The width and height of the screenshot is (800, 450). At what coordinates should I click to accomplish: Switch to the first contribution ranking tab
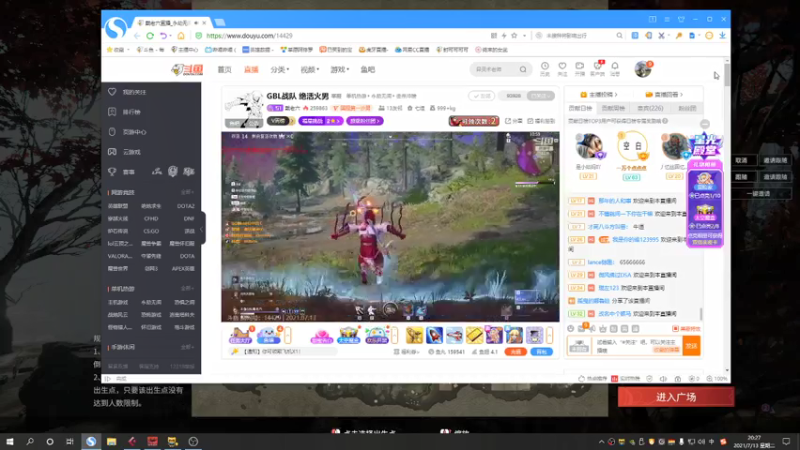(581, 108)
